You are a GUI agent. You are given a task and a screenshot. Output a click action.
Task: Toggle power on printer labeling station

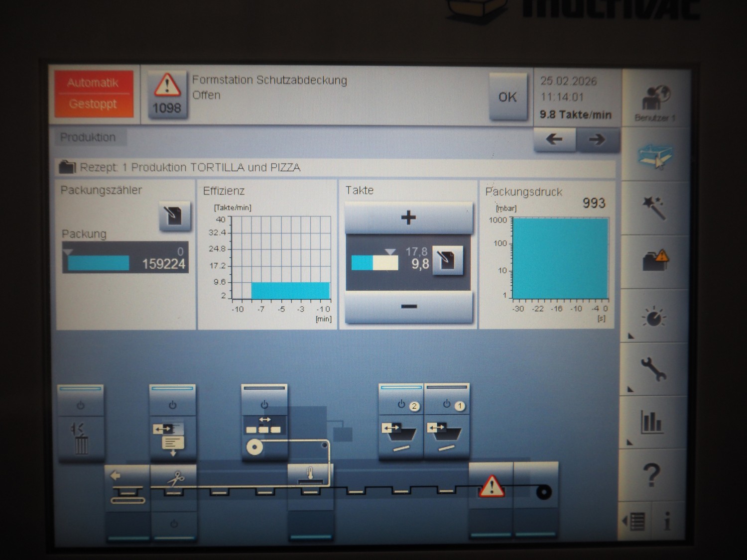point(172,405)
